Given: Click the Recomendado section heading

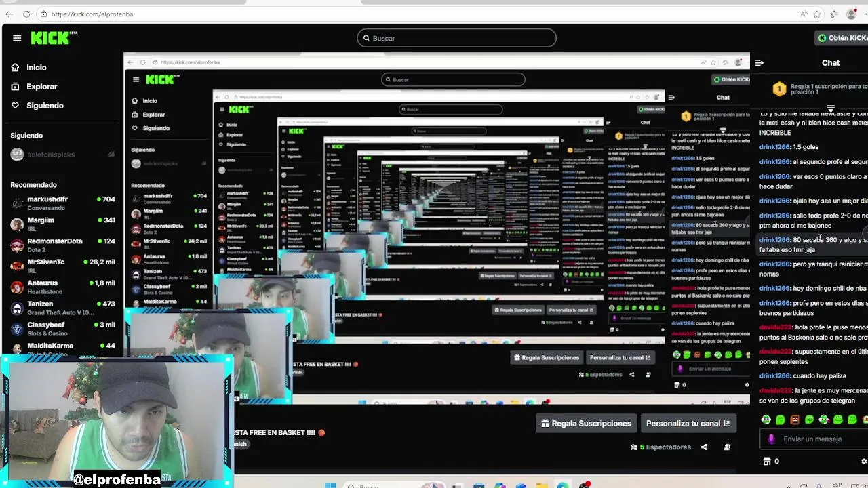Looking at the screenshot, I should [33, 185].
